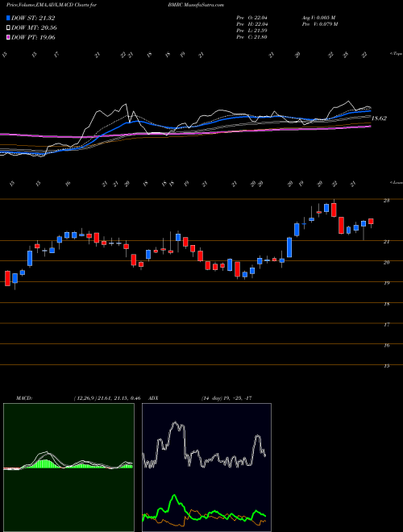Select the 'DOW ST: 21.32' legend label
The width and height of the screenshot is (403, 532).
coord(33,18)
